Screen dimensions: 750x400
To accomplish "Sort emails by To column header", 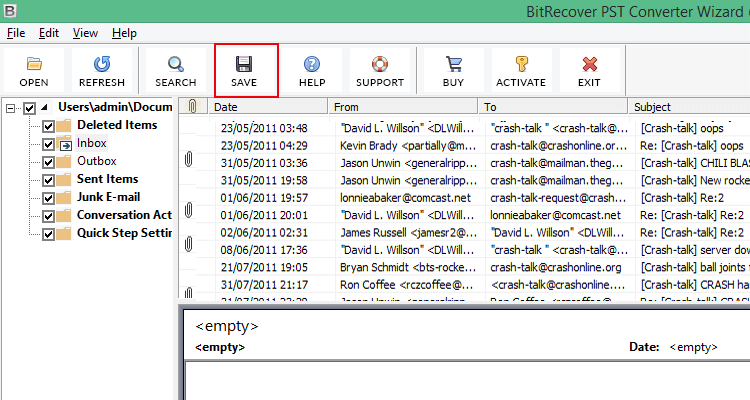I will 553,106.
